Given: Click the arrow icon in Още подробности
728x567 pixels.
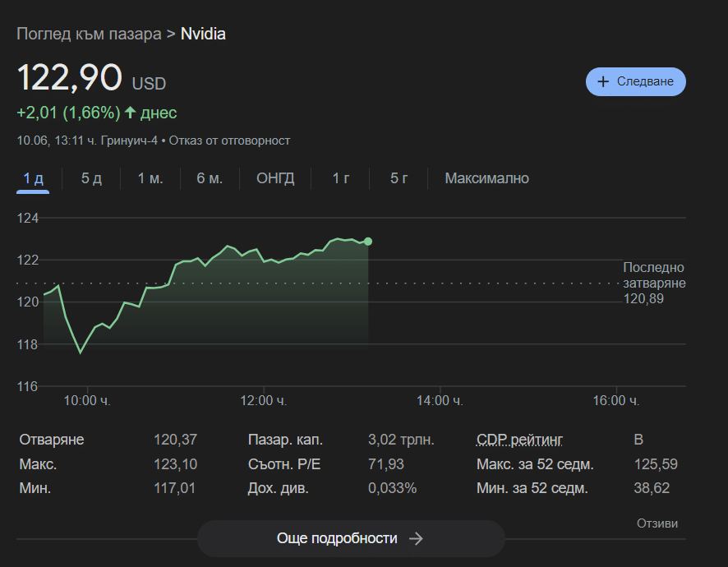Looking at the screenshot, I should pos(416,539).
